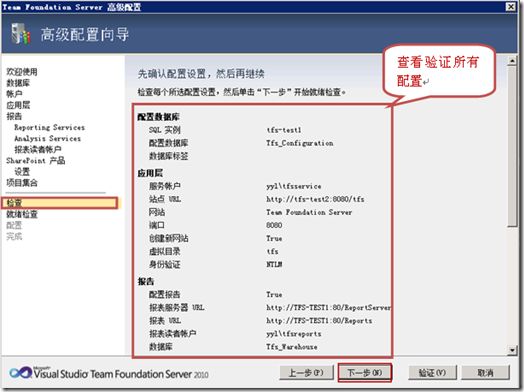524x392 pixels.
Task: Select 欢迎使用 step in sidebar
Action: 22,72
